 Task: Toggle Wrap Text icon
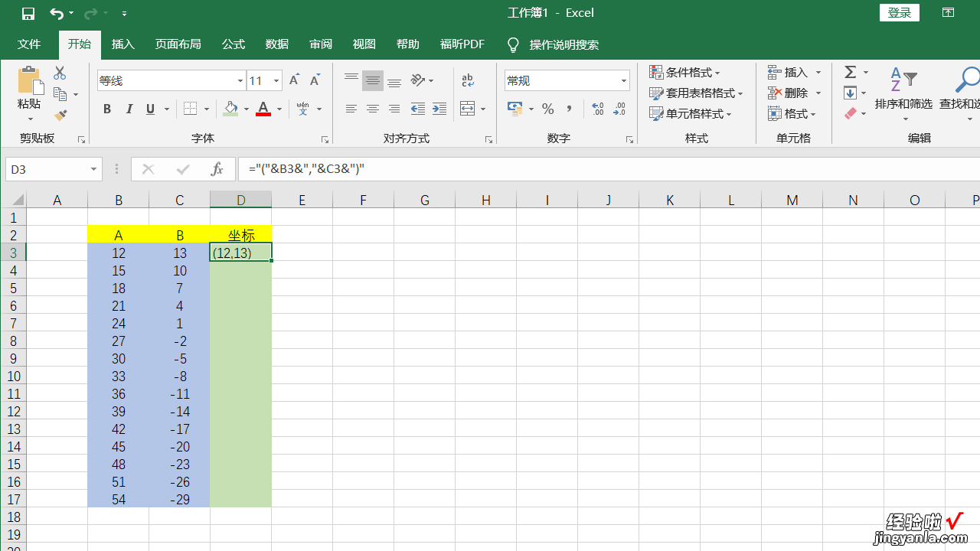tap(468, 80)
